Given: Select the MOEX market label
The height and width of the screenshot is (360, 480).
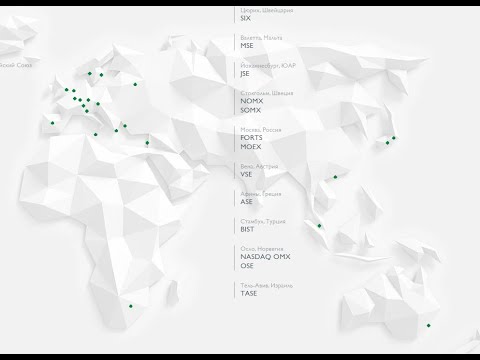Looking at the screenshot, I should click(x=251, y=147).
